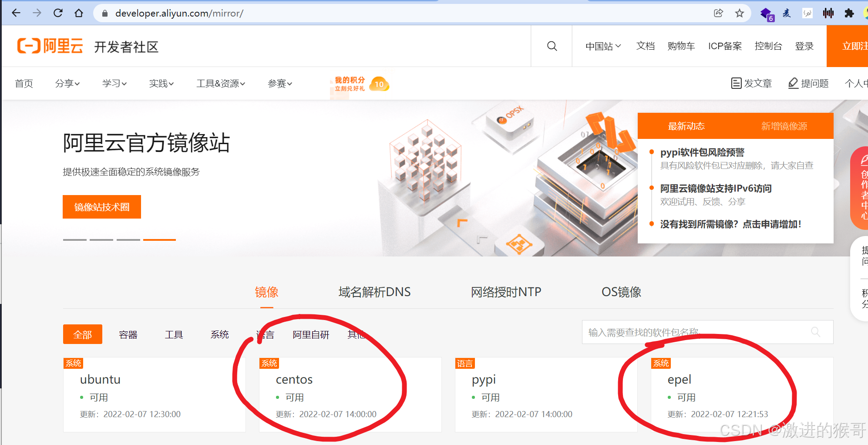
Task: Select the third banner carousel indicator
Action: pos(128,240)
